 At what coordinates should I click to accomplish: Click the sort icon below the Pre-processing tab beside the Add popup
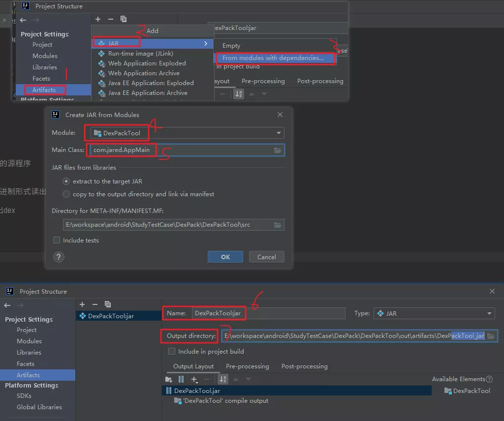pos(239,94)
